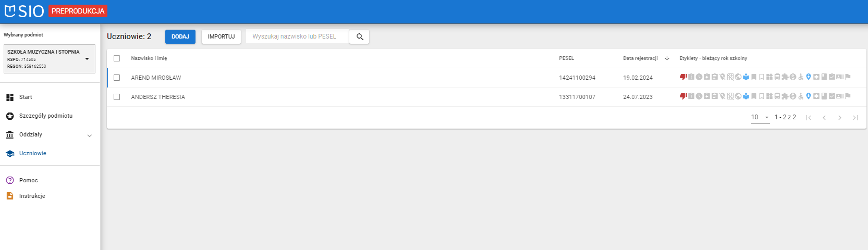Click flag label icon in ANDERSZ THERESIA row

coord(848,96)
